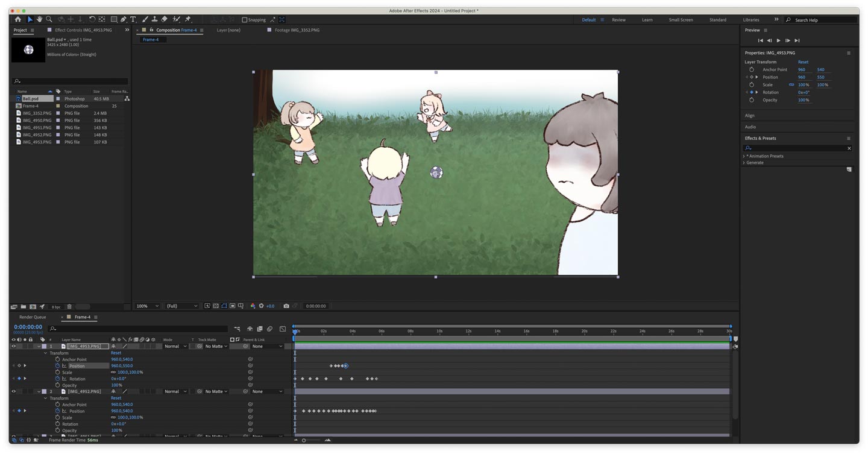
Task: Select the Pen tool
Action: pyautogui.click(x=124, y=19)
